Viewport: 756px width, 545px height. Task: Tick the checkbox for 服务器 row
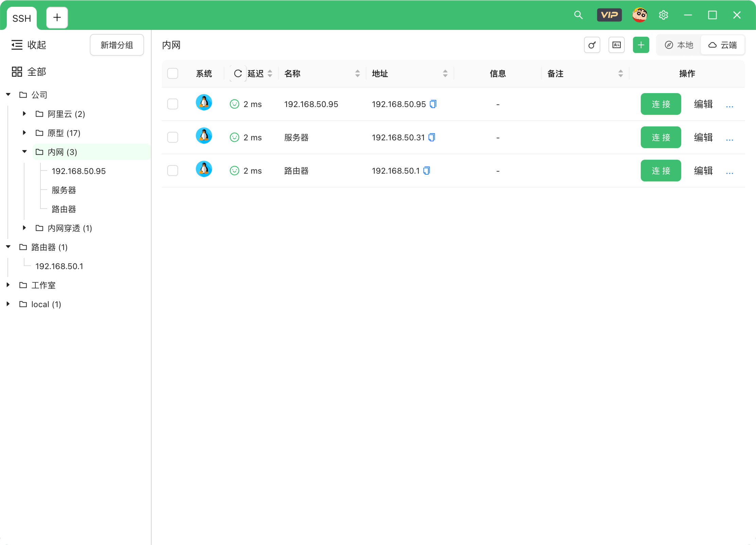173,137
